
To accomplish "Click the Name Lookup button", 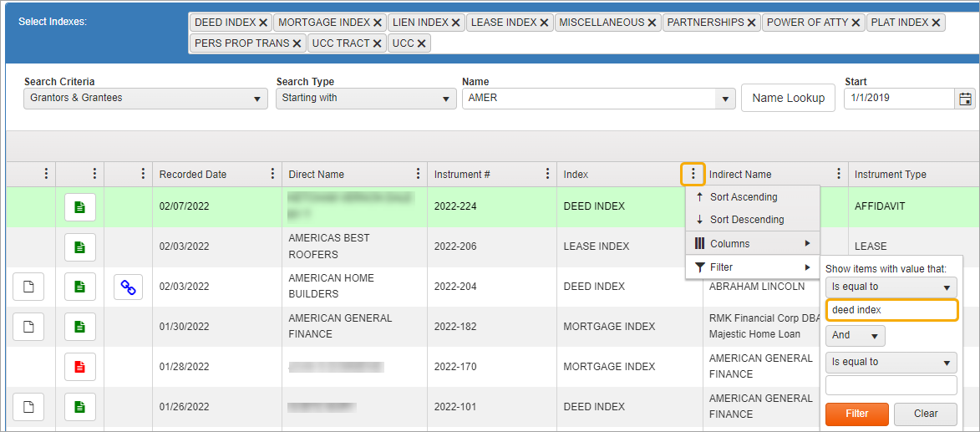I will click(788, 98).
